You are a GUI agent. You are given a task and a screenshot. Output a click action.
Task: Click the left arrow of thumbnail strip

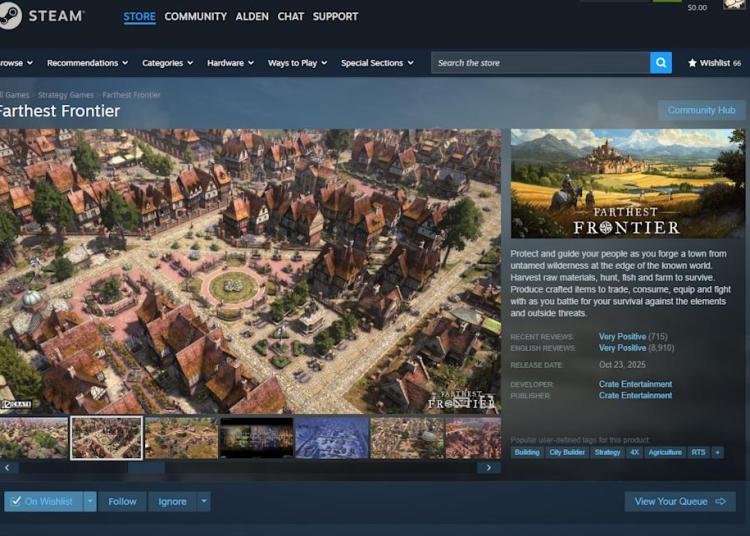pos(7,468)
